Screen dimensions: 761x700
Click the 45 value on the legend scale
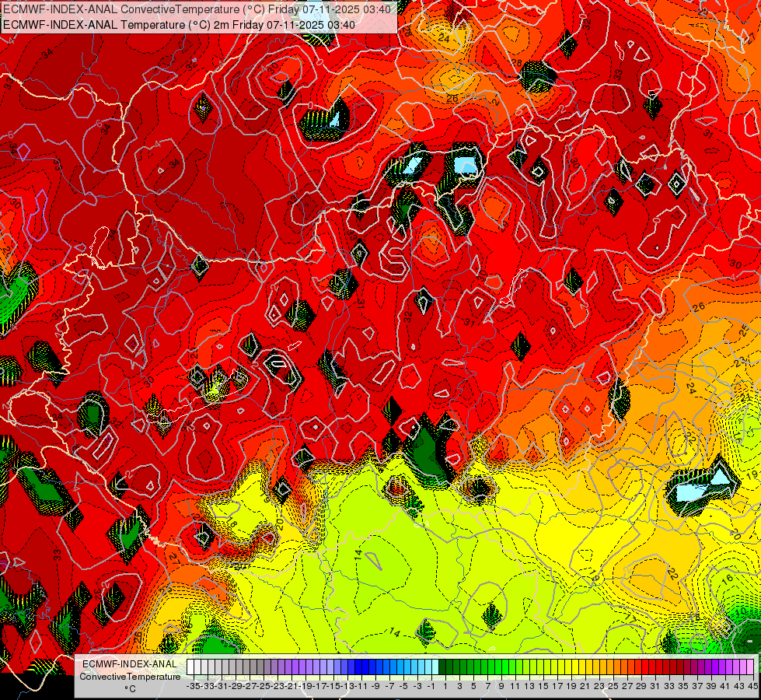752,687
